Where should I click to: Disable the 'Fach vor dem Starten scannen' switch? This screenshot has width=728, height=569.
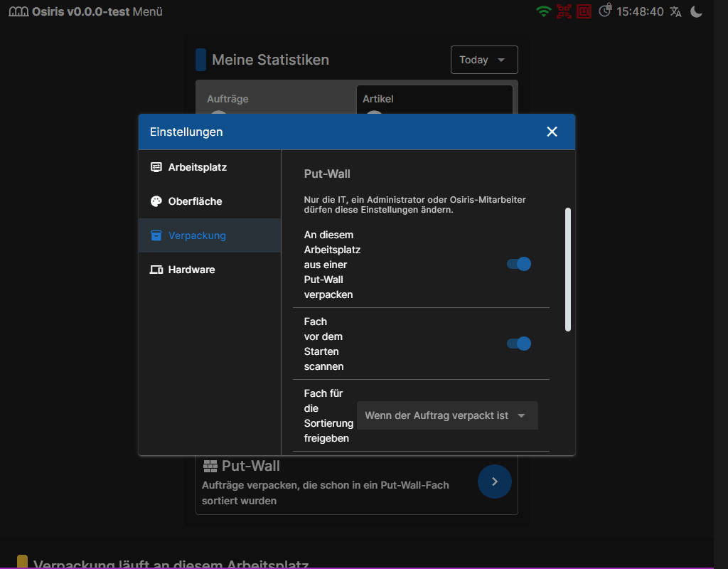click(518, 344)
